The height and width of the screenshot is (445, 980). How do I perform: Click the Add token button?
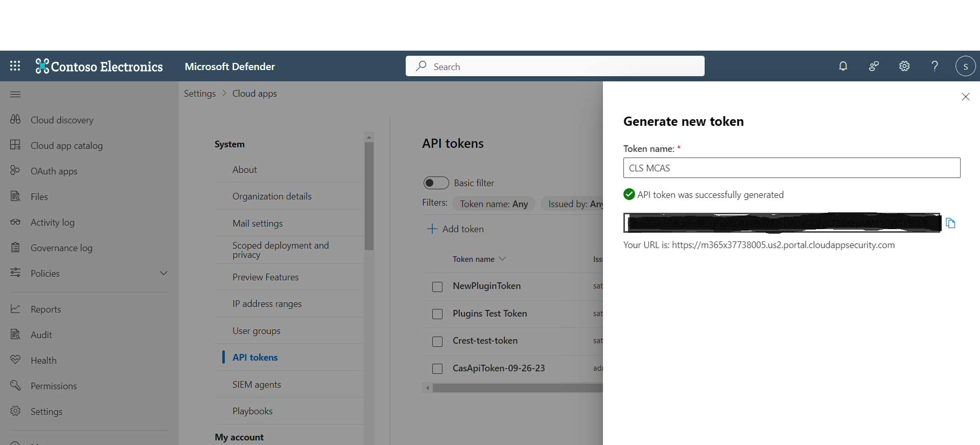pos(455,229)
